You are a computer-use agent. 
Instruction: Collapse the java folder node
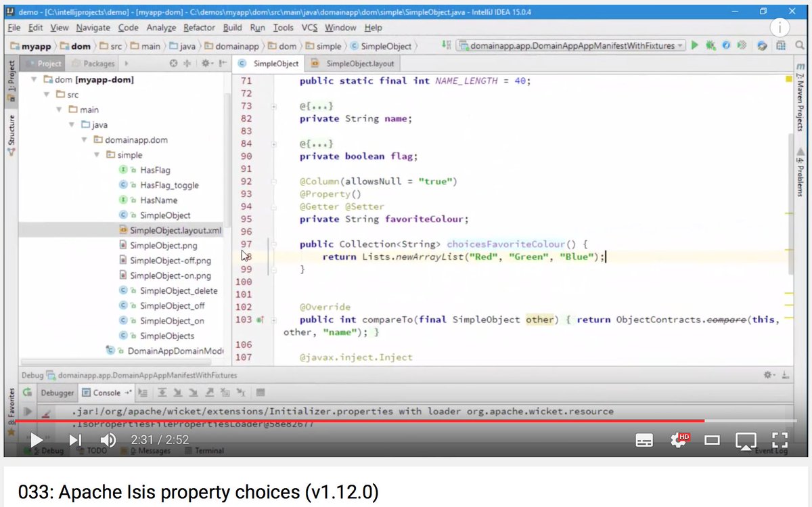click(72, 125)
